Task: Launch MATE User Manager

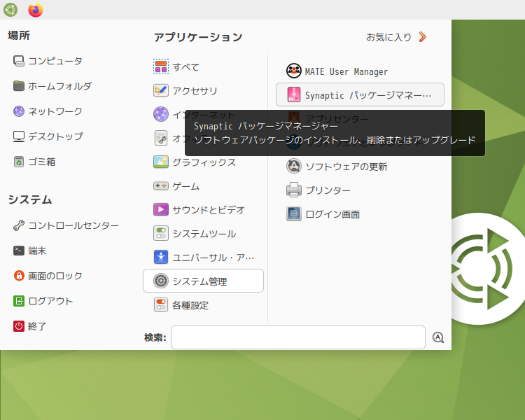Action: pos(360,71)
